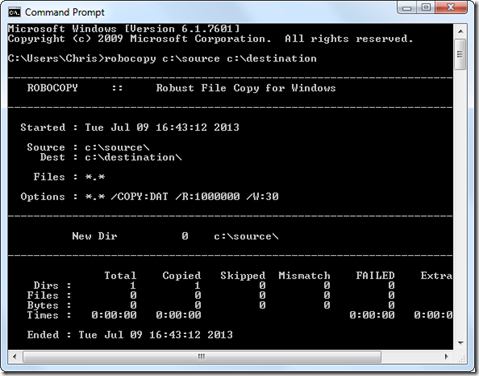Open the Command Prompt system menu icon
Screen dimensions: 479x376
(14, 12)
